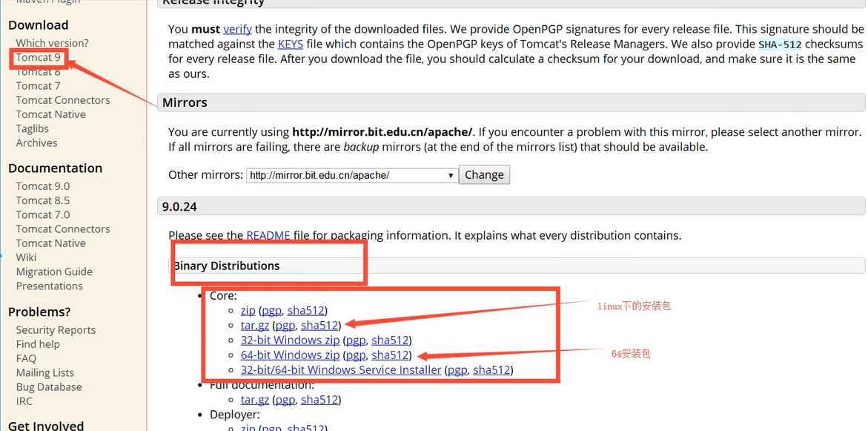Open the Wiki link
Image resolution: width=868 pixels, height=431 pixels.
(26, 257)
